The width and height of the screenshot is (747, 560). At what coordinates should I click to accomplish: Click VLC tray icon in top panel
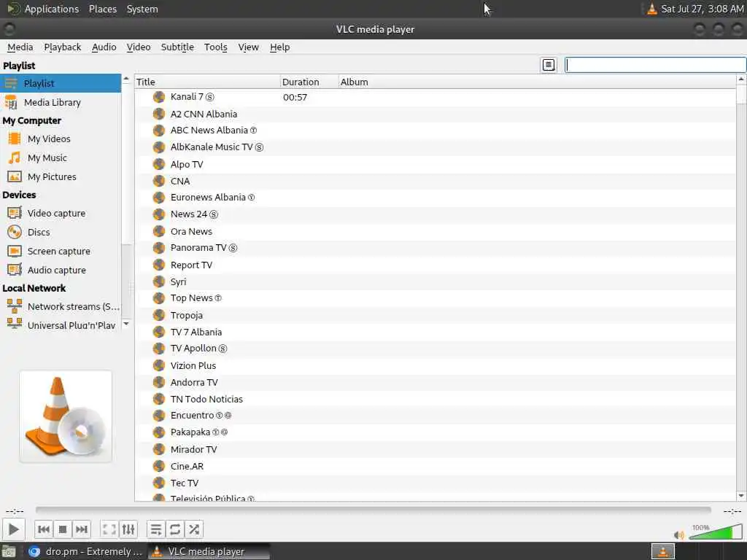pos(651,9)
